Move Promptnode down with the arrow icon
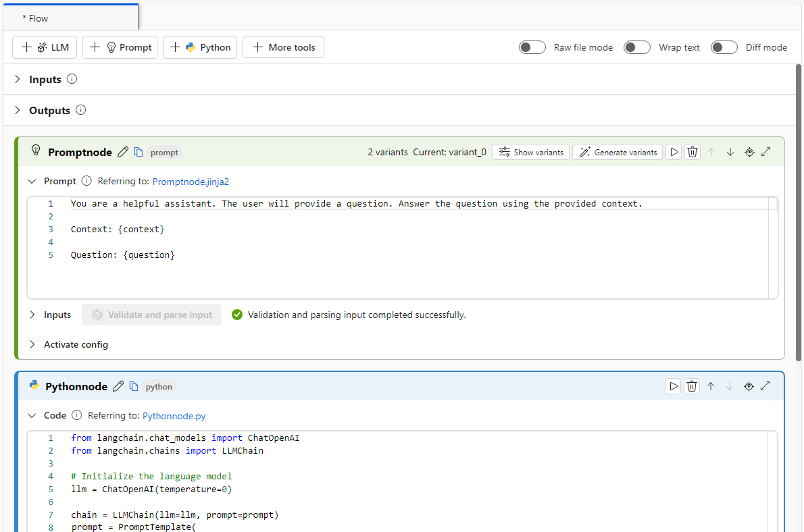Image resolution: width=804 pixels, height=532 pixels. click(730, 152)
